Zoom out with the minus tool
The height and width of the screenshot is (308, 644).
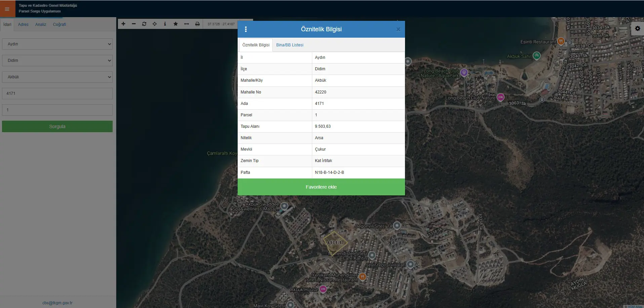(134, 24)
